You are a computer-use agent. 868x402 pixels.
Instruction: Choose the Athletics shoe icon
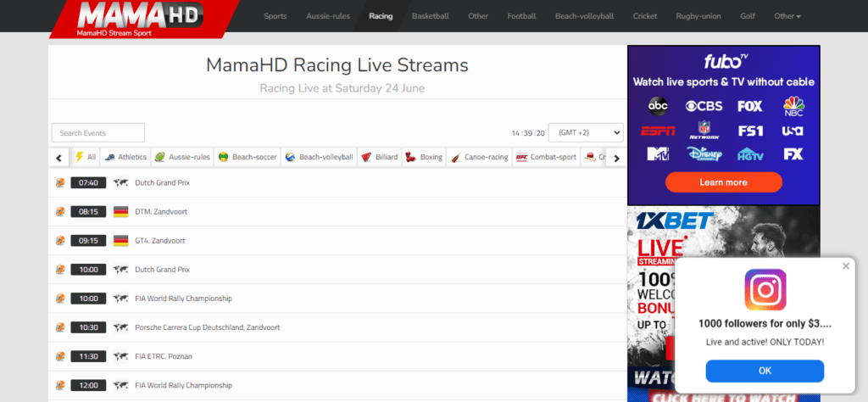click(109, 157)
